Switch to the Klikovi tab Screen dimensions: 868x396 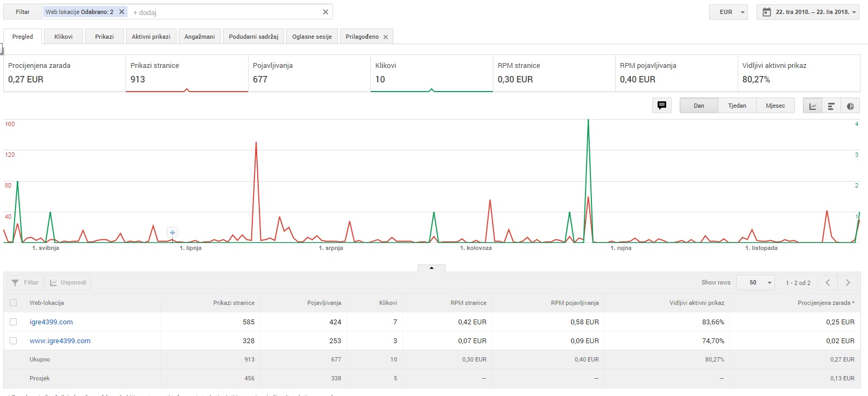click(x=63, y=37)
